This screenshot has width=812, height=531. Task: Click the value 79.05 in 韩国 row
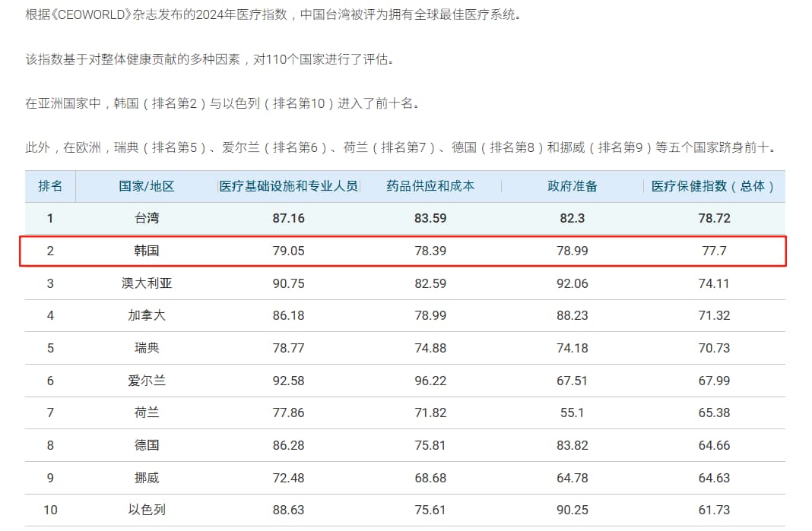(x=288, y=251)
